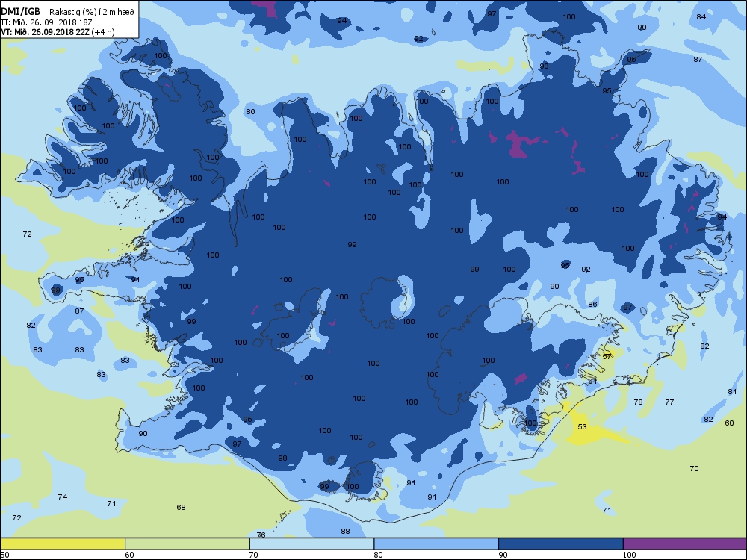This screenshot has height=560, width=747.
Task: Click the humidity value 77 offshore southeast
Action: coord(669,402)
